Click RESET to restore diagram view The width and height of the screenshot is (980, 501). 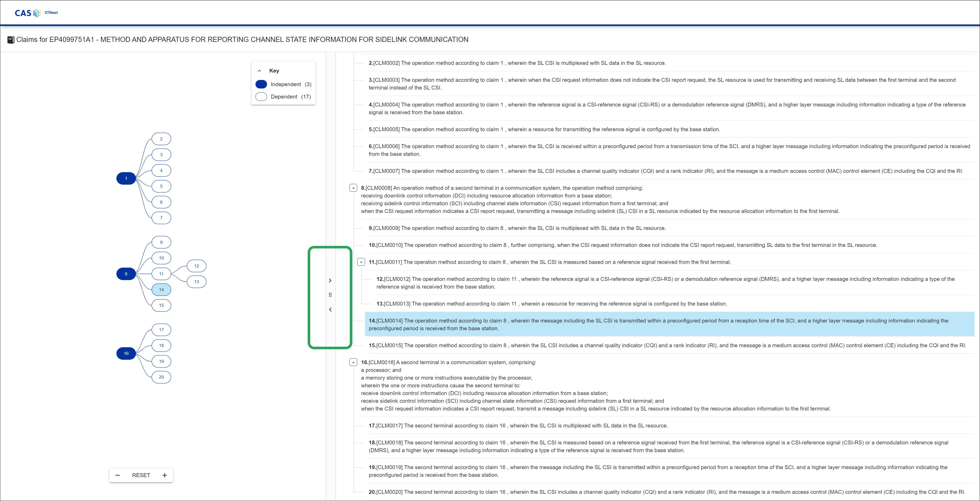pos(141,475)
